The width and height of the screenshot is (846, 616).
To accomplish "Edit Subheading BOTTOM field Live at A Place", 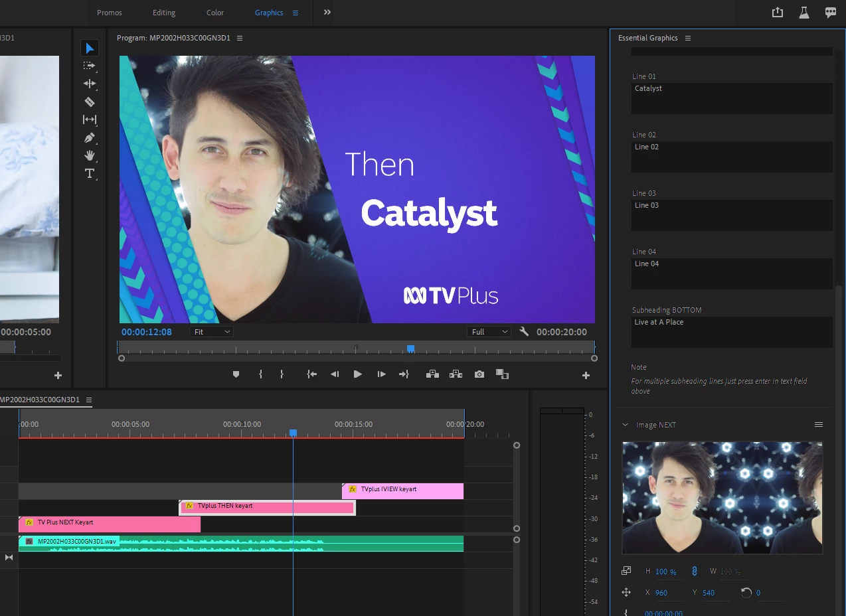I will point(731,332).
